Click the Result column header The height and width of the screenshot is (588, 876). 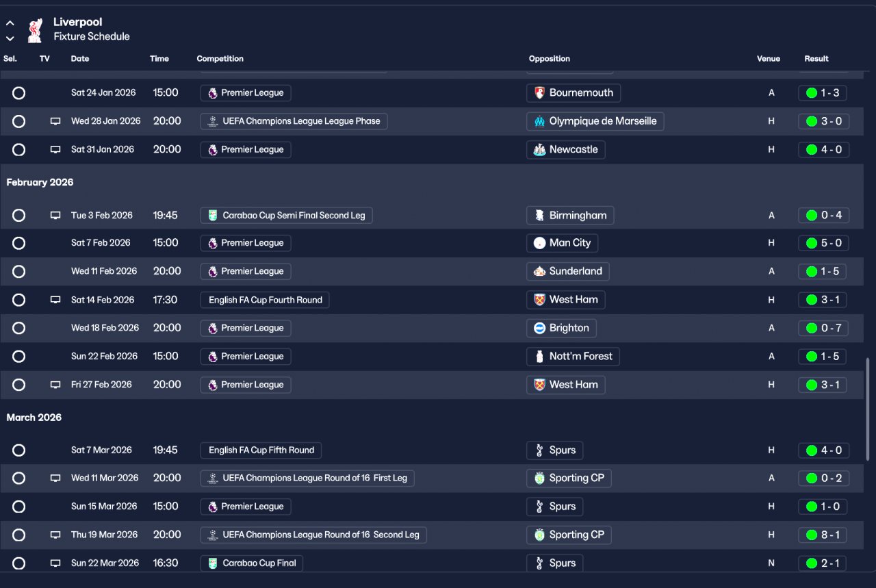click(816, 59)
